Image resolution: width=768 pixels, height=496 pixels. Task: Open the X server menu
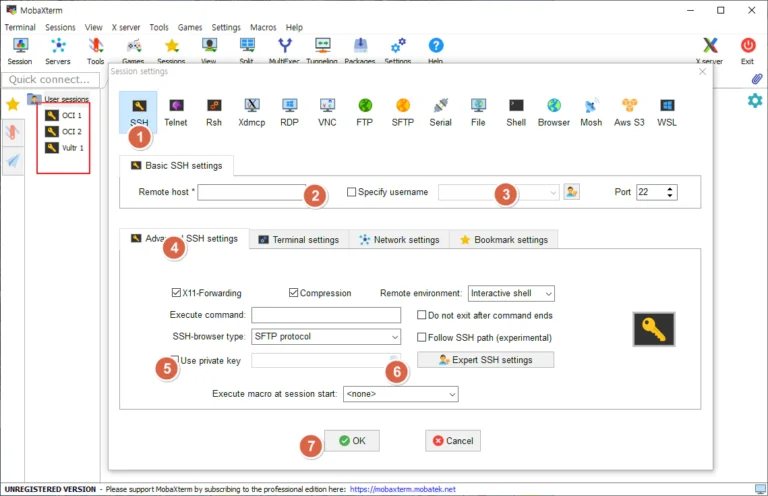[126, 27]
